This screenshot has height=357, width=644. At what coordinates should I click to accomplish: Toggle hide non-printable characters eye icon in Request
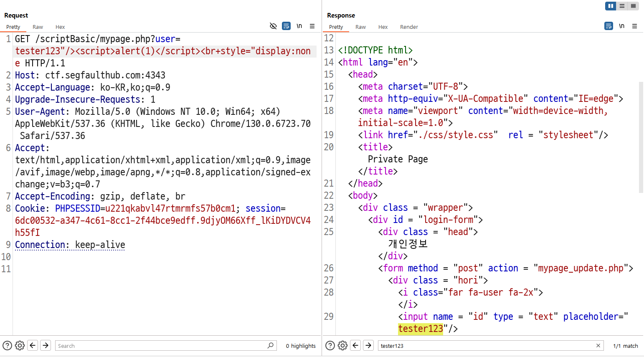coord(273,26)
